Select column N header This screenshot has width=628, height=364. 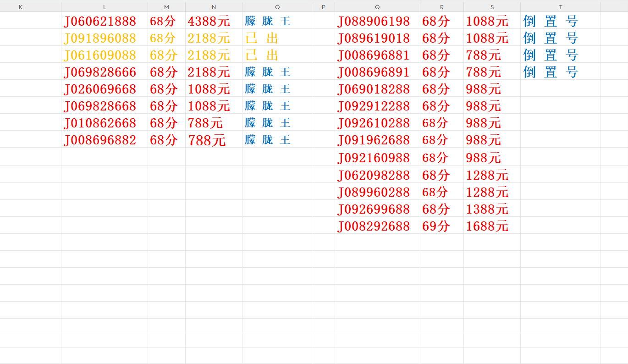tap(214, 7)
